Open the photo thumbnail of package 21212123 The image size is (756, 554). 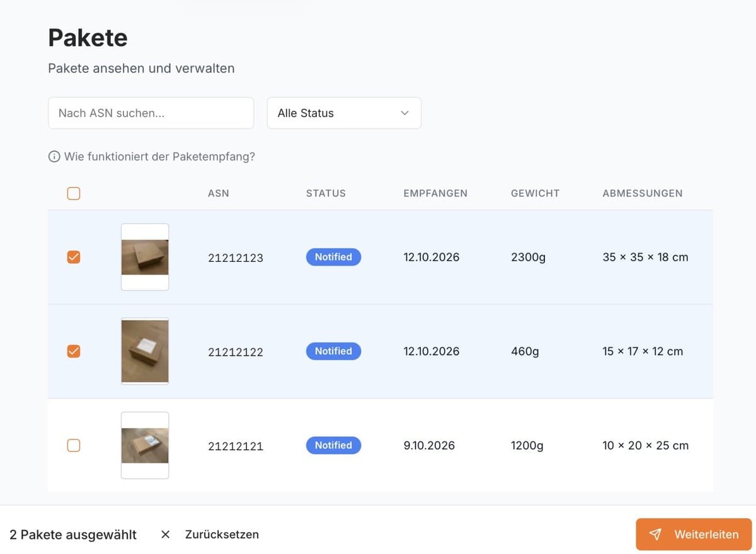[145, 257]
